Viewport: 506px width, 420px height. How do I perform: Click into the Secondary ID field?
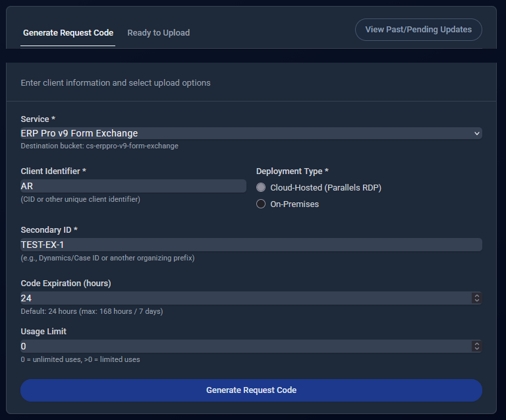[x=252, y=245]
